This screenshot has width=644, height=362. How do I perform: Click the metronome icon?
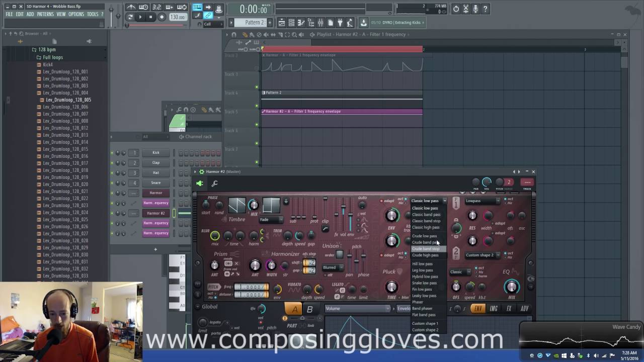(131, 7)
